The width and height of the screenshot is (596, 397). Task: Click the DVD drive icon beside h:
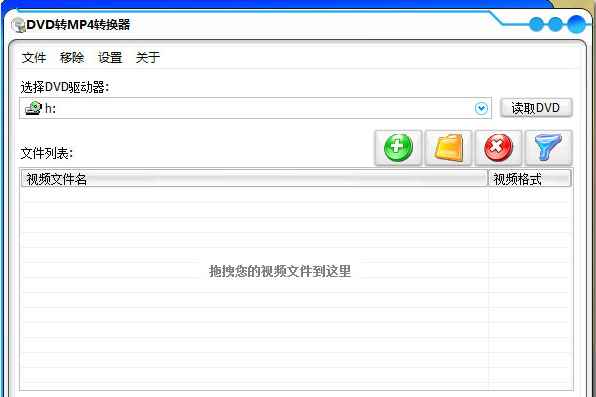coord(33,108)
